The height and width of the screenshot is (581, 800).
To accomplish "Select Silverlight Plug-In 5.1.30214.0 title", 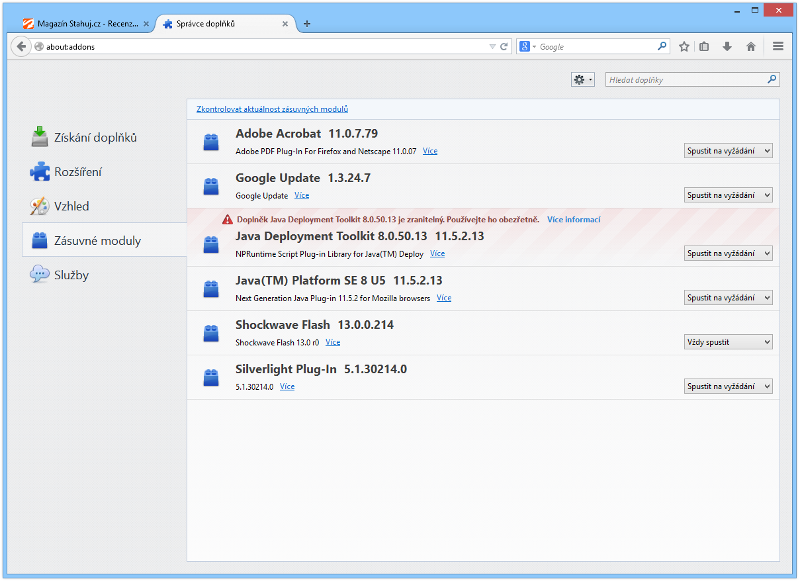I will (321, 369).
